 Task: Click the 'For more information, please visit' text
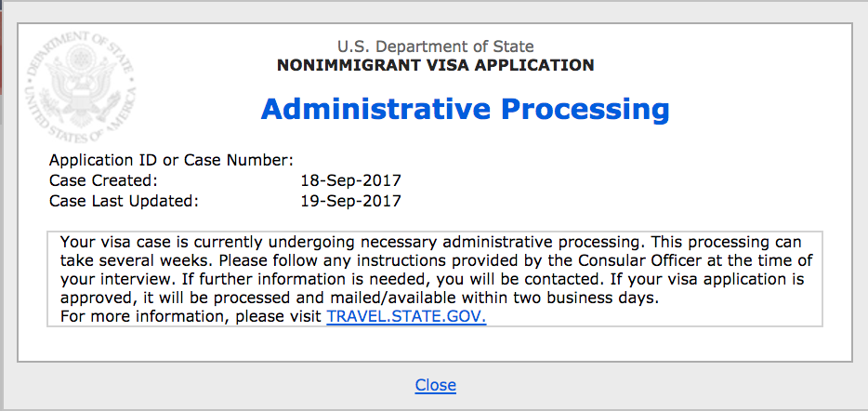191,317
